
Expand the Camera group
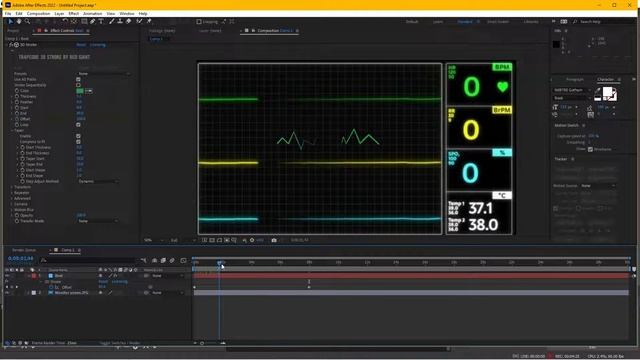click(11, 204)
